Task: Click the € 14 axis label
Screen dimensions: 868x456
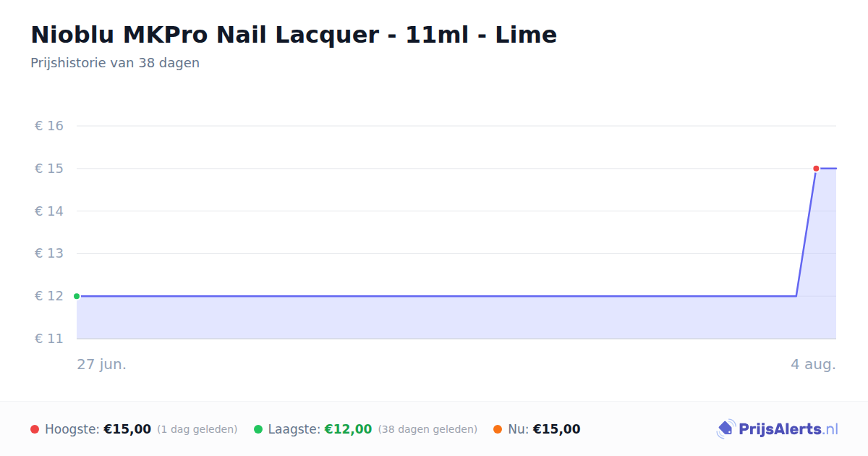Action: click(49, 211)
